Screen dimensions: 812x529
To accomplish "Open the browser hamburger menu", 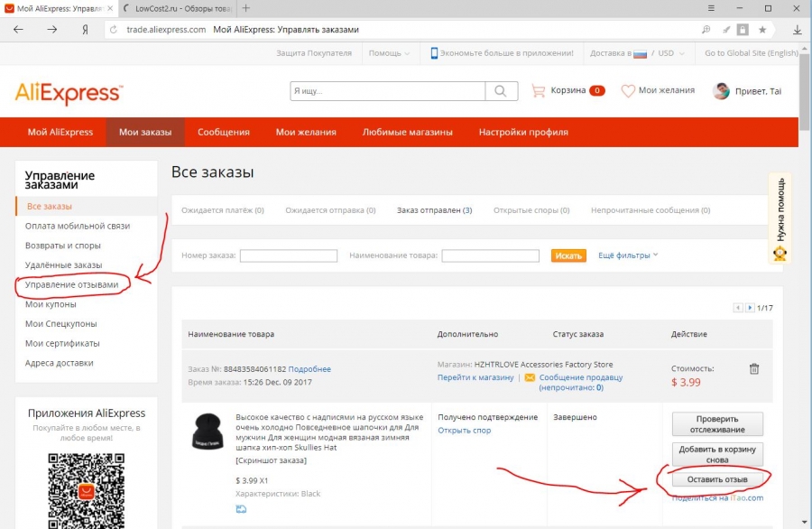I will pyautogui.click(x=711, y=8).
